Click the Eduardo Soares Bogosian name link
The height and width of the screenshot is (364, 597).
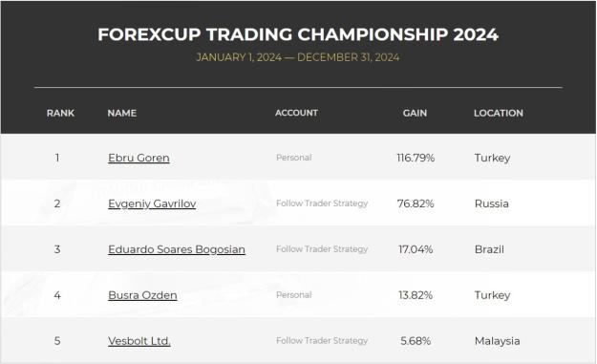click(177, 249)
